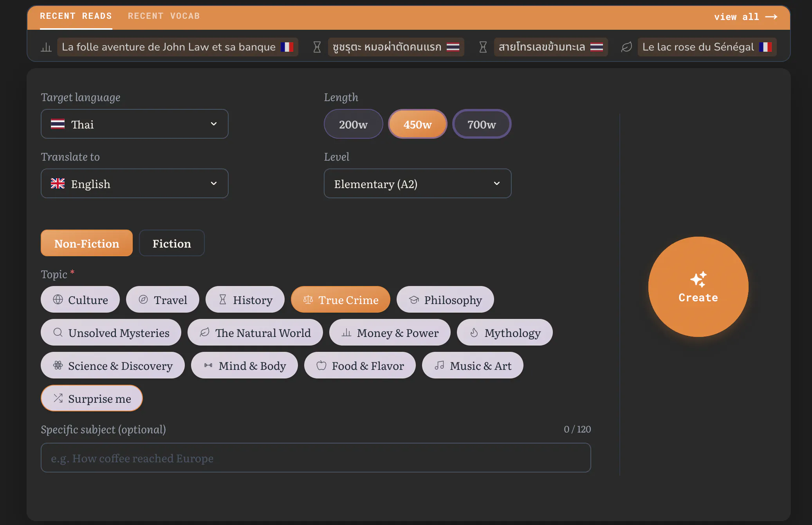Click Thai flag on ซูซรุตะ read
Screen dimensions: 812x525
point(453,47)
